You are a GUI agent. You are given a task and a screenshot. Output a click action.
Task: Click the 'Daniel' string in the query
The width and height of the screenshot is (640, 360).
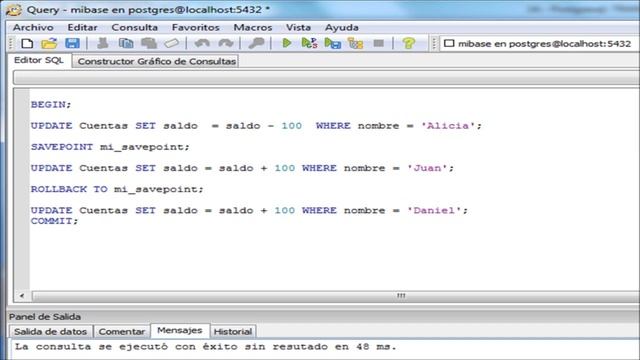(434, 211)
